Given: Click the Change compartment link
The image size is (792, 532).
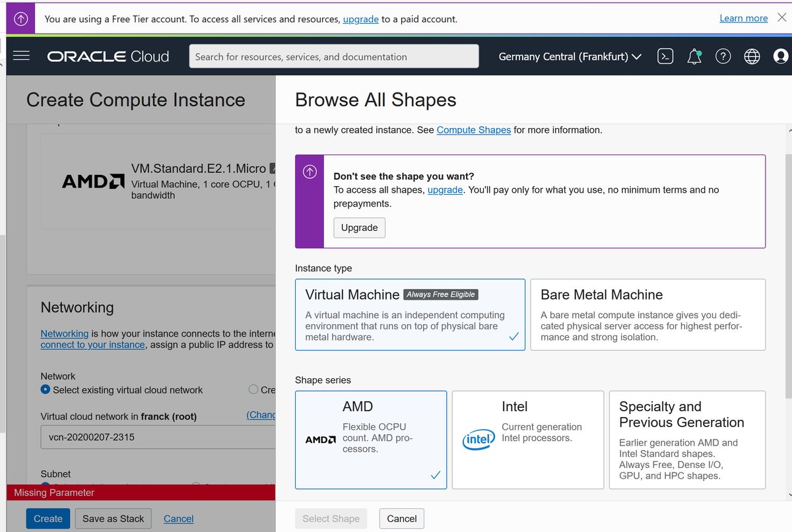Looking at the screenshot, I should 261,415.
